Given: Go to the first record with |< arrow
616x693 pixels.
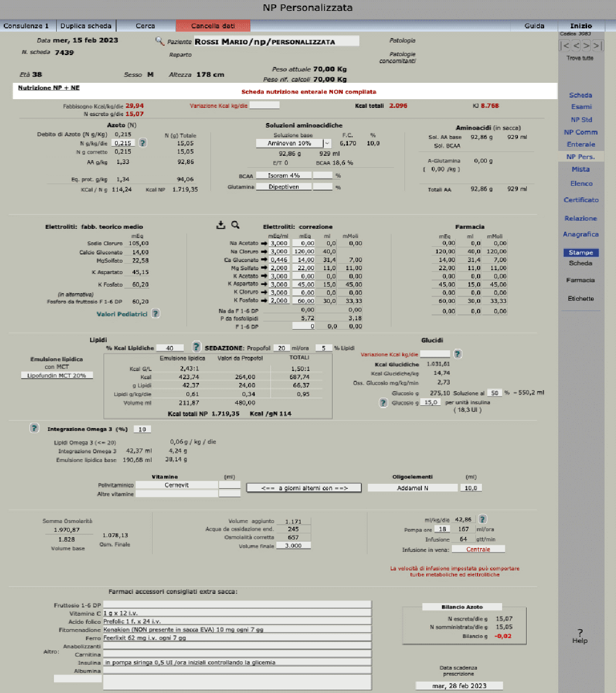Looking at the screenshot, I should coord(565,46).
